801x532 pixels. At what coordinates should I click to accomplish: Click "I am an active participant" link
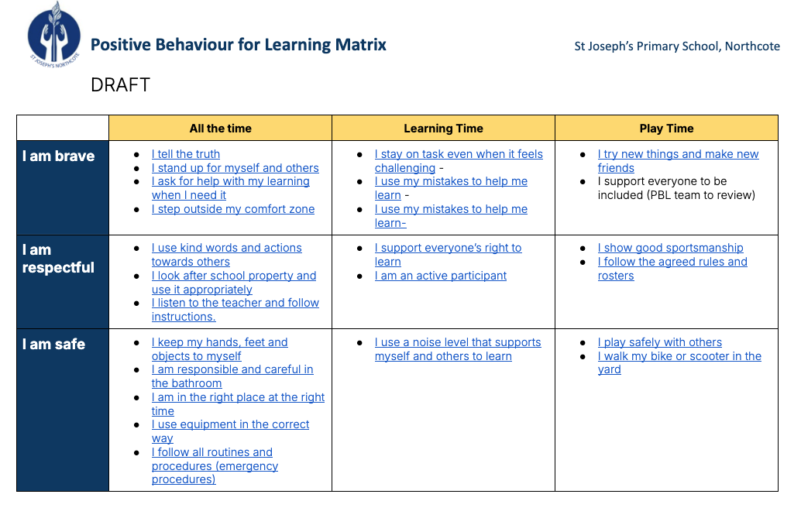click(x=440, y=276)
